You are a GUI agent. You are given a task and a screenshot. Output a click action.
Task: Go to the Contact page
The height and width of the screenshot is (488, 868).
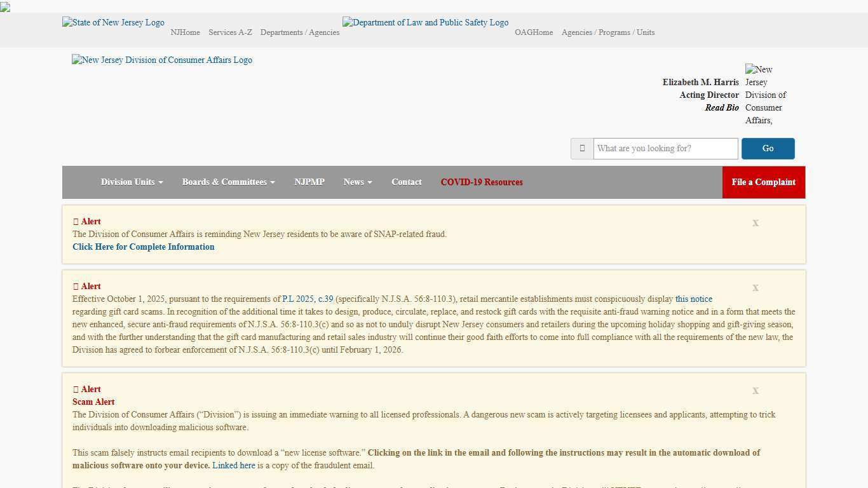click(x=407, y=182)
